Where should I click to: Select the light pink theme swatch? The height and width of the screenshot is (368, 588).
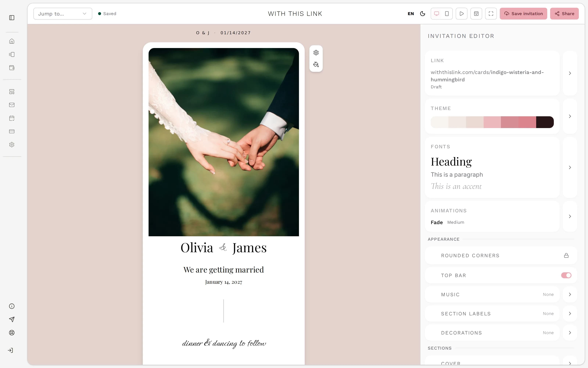492,122
